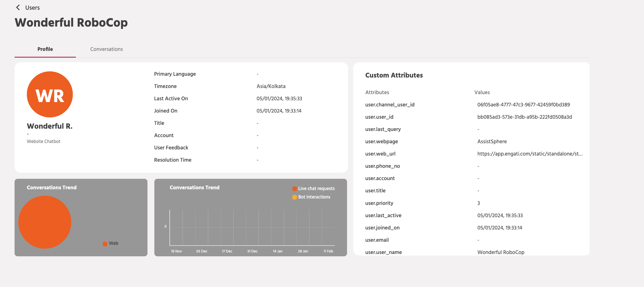The height and width of the screenshot is (287, 644).
Task: Switch to the Conversations tab
Action: click(x=106, y=49)
